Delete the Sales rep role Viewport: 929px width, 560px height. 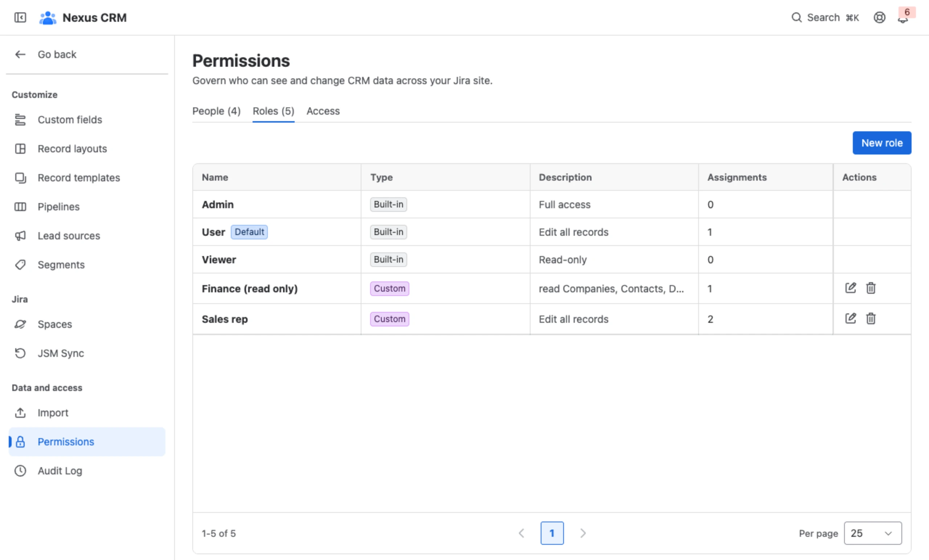871,318
